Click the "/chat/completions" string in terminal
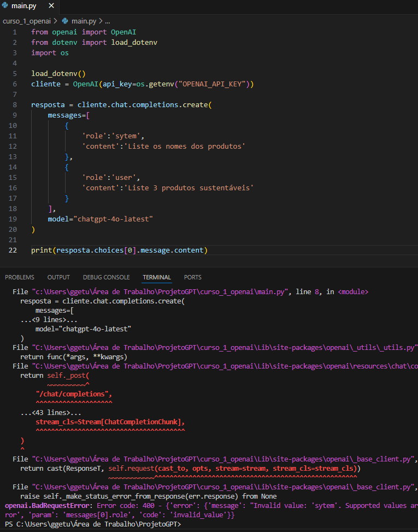The image size is (418, 532). [x=72, y=394]
